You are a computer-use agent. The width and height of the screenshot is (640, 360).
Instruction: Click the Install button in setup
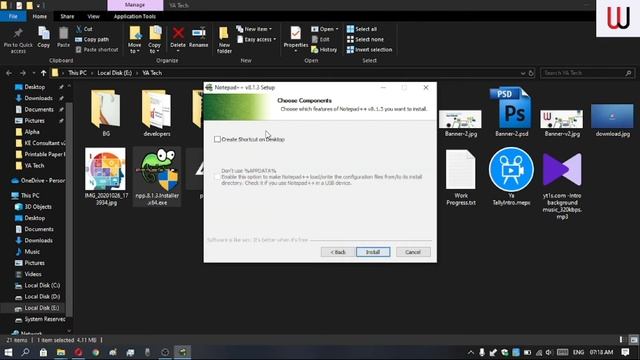click(373, 252)
